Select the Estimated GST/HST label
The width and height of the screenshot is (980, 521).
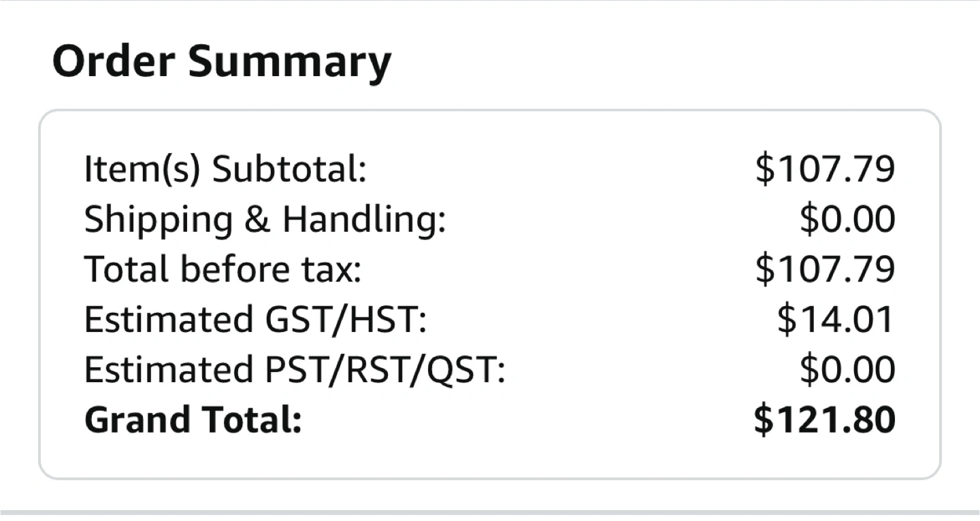pos(255,320)
